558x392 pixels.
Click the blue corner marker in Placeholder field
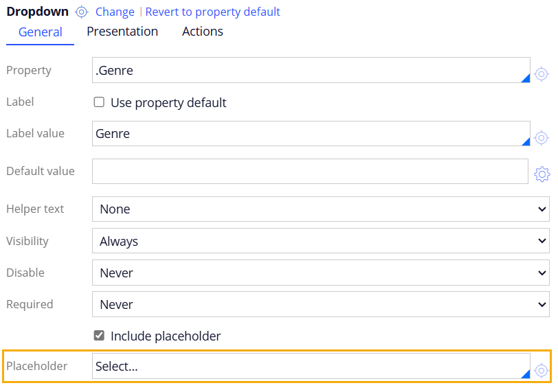point(526,374)
